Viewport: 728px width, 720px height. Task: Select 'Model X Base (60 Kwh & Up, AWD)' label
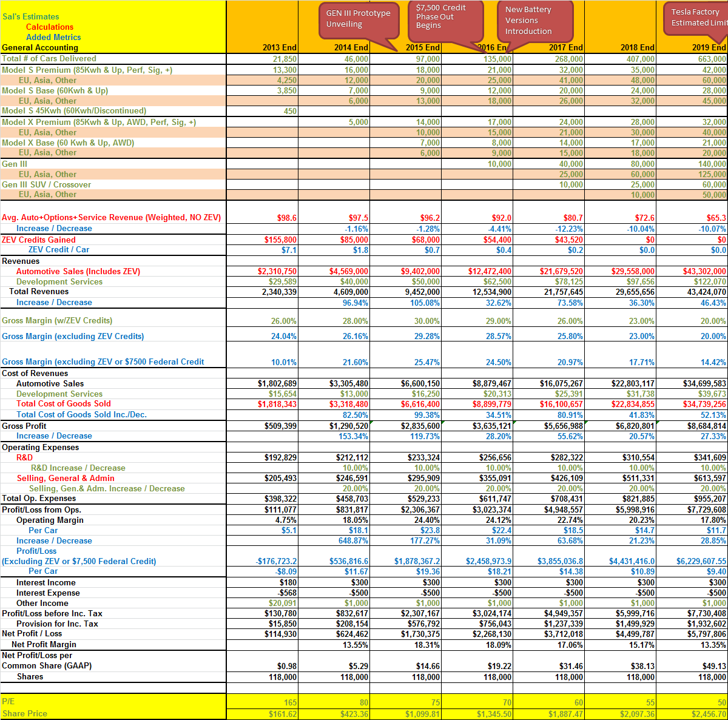pos(68,143)
